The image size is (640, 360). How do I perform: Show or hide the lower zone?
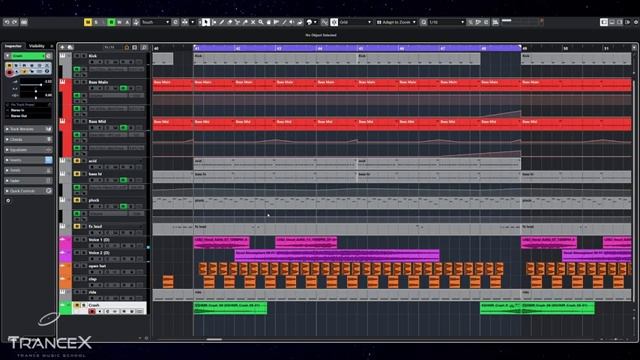(612, 22)
